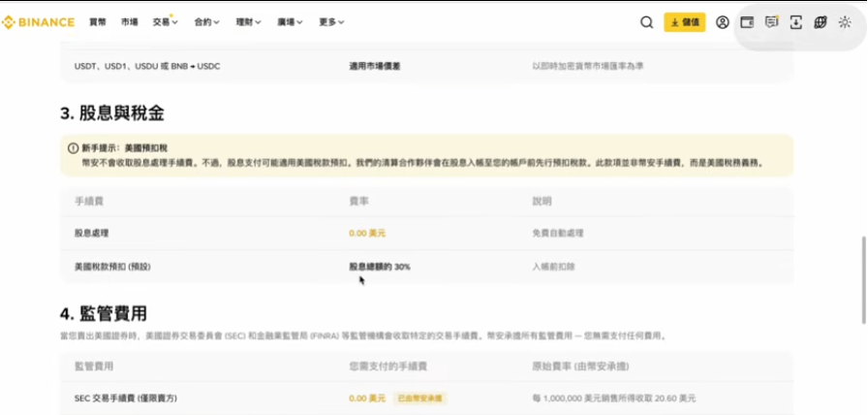Click the 說明 column header
The width and height of the screenshot is (868, 415).
tap(542, 201)
